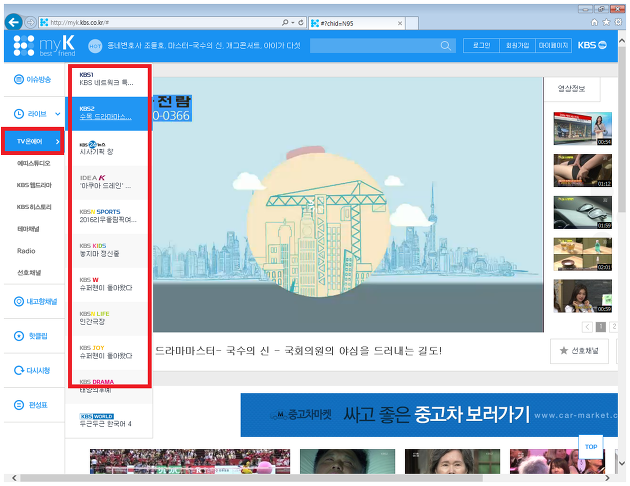Select the KBSN LIFE channel 인간극장
Screen dimensions: 630x486
pyautogui.click(x=109, y=318)
